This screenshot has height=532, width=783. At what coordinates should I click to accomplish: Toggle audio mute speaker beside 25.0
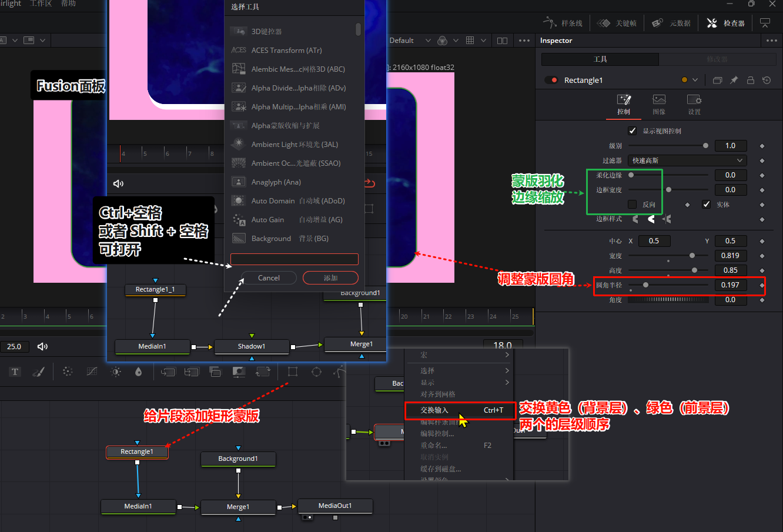42,346
